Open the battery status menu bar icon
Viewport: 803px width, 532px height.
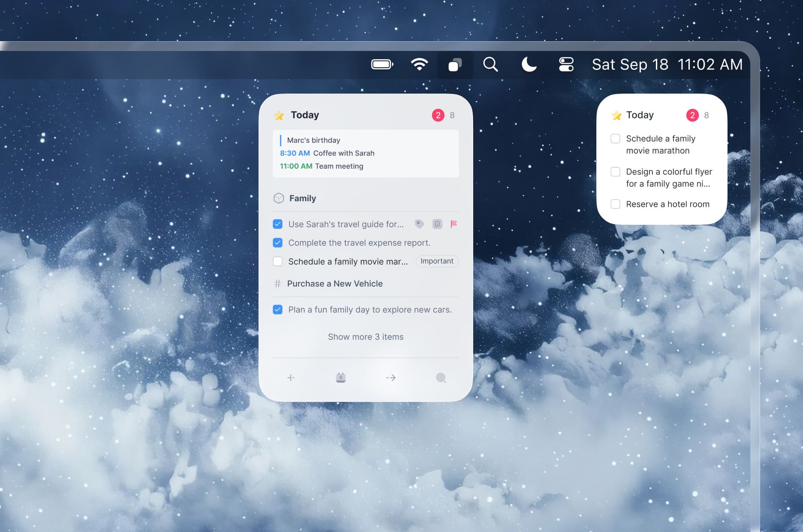[x=382, y=64]
